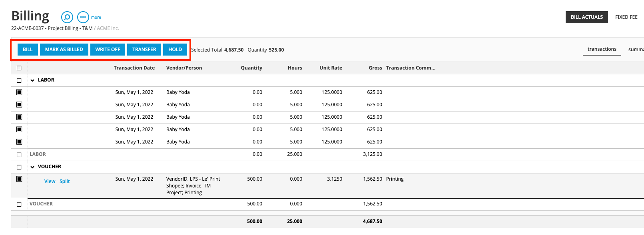Click the Unit Rate column header
644x235 pixels.
[331, 68]
